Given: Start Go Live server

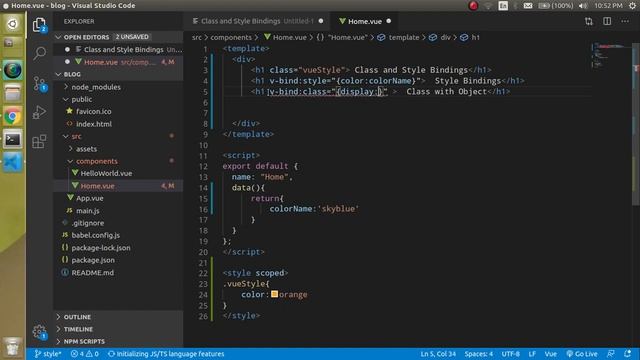Looking at the screenshot, I should click(x=582, y=354).
